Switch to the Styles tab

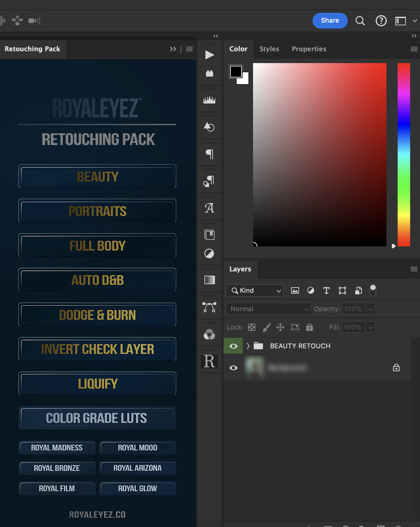(x=269, y=49)
